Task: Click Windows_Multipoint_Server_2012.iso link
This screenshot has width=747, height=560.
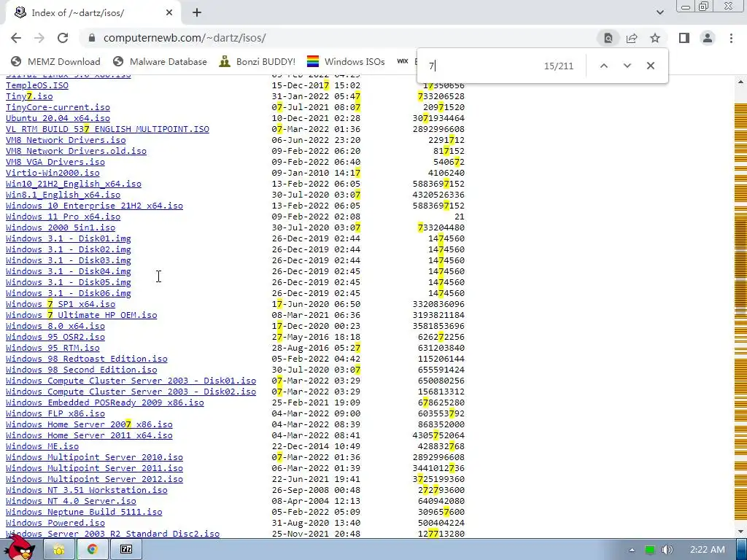Action: (94, 480)
